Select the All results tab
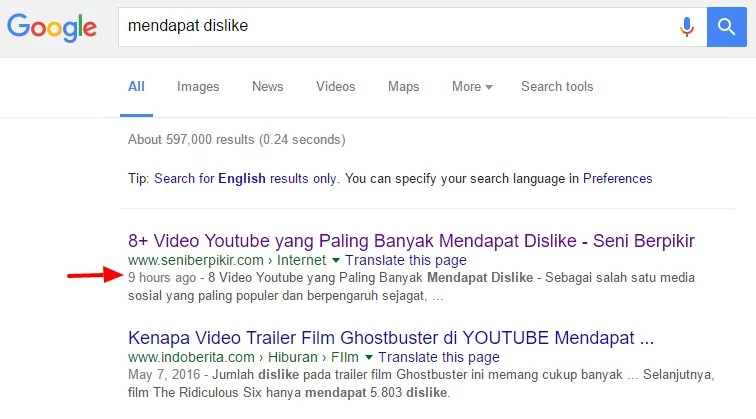The image size is (756, 419). point(136,87)
